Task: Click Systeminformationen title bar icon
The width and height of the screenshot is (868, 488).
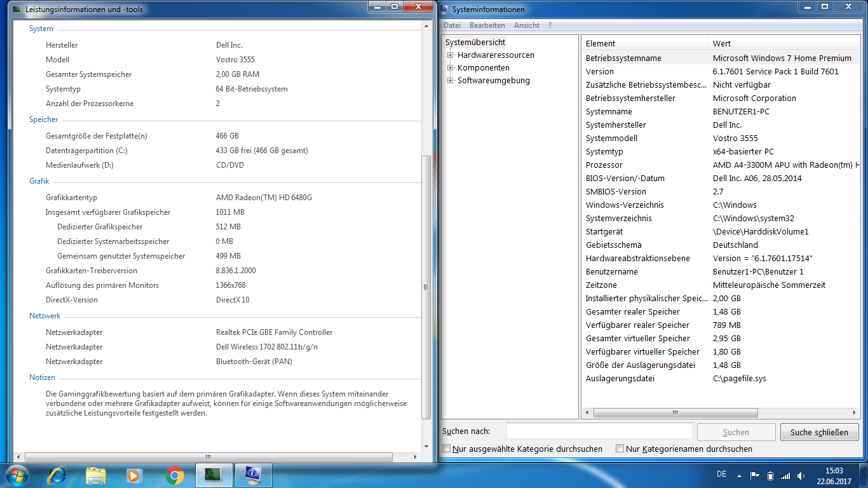Action: click(444, 10)
